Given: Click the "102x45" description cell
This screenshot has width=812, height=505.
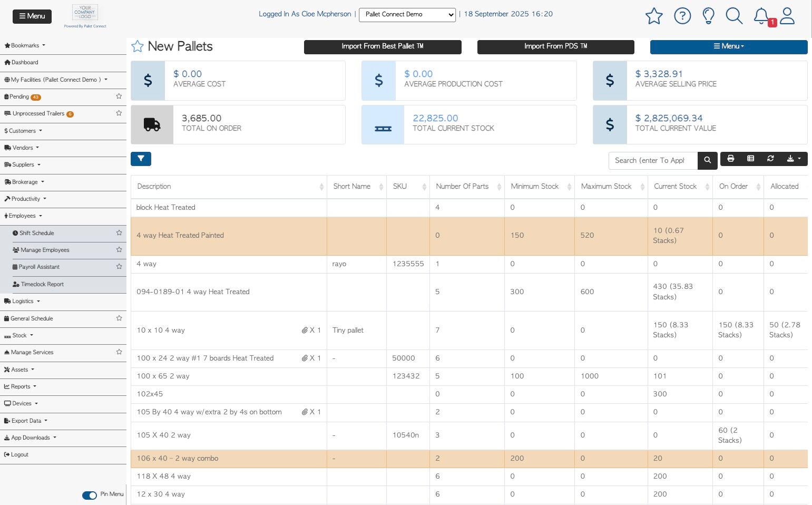Looking at the screenshot, I should click(x=229, y=394).
